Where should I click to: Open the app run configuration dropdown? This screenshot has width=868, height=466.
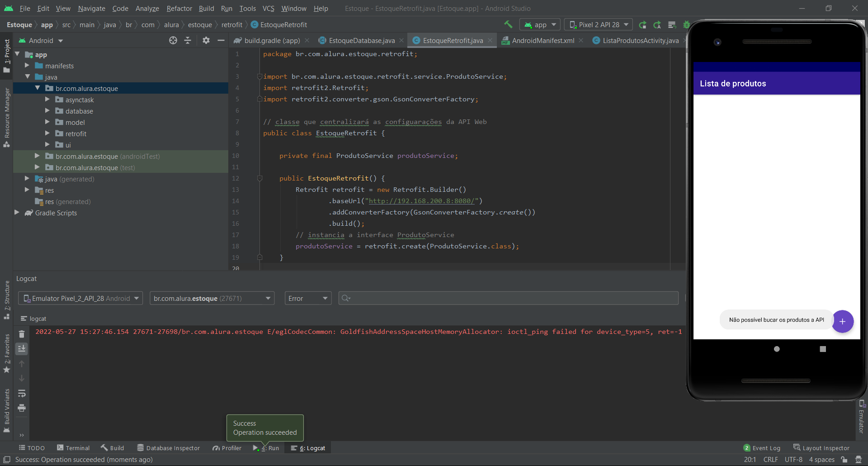(x=540, y=25)
